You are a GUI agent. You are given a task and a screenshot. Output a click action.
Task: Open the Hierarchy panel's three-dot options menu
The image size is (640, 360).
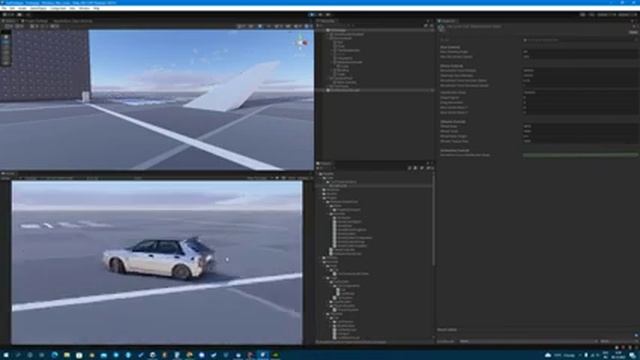[x=432, y=21]
